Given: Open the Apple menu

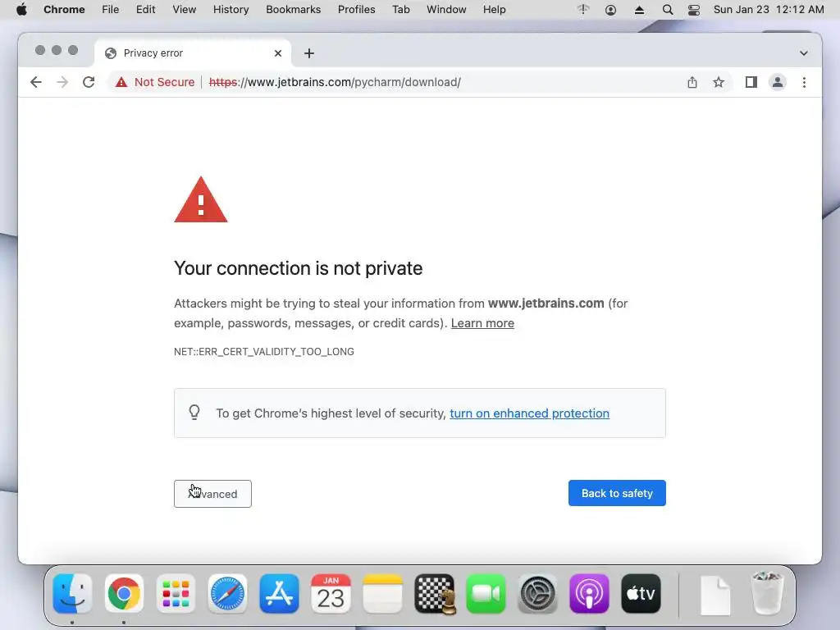Looking at the screenshot, I should click(21, 10).
